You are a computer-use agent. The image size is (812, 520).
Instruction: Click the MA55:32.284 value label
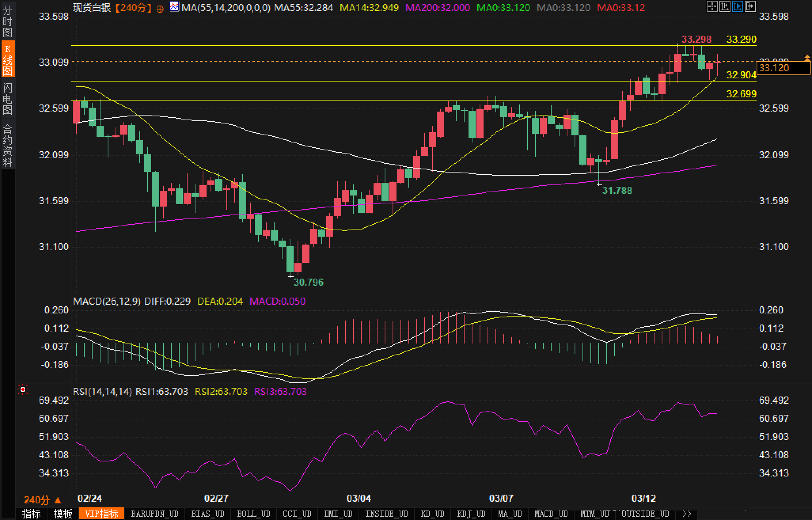click(x=304, y=8)
